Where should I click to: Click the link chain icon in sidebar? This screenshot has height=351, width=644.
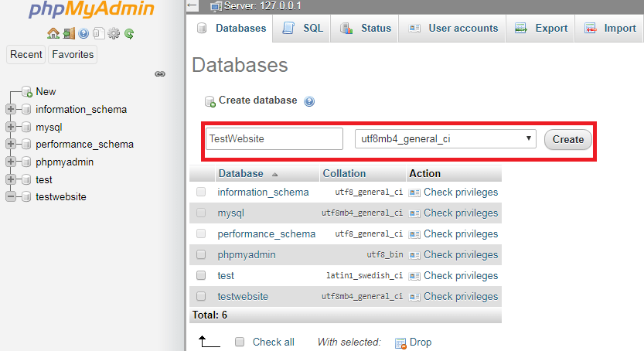pyautogui.click(x=160, y=74)
